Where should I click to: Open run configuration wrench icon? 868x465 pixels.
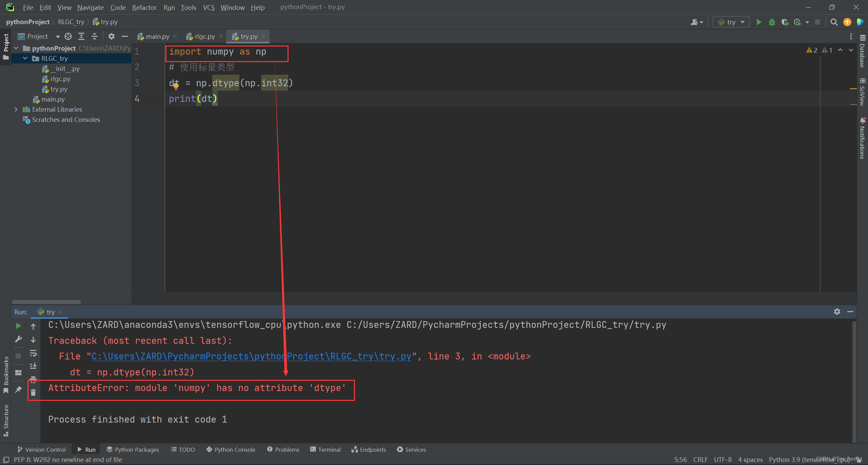point(19,339)
